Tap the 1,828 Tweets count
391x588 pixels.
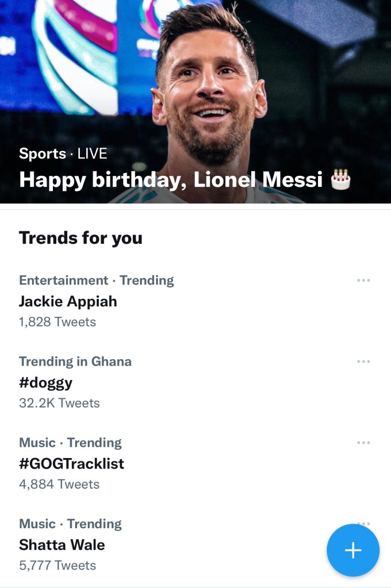pos(57,322)
